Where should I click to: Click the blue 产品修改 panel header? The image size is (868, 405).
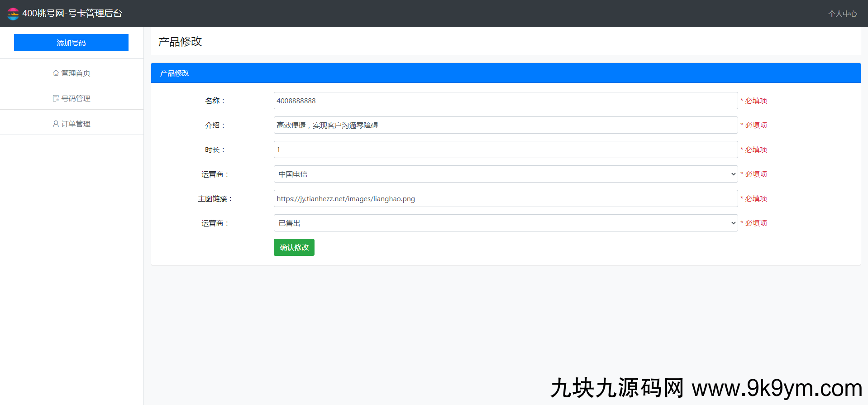coord(505,73)
